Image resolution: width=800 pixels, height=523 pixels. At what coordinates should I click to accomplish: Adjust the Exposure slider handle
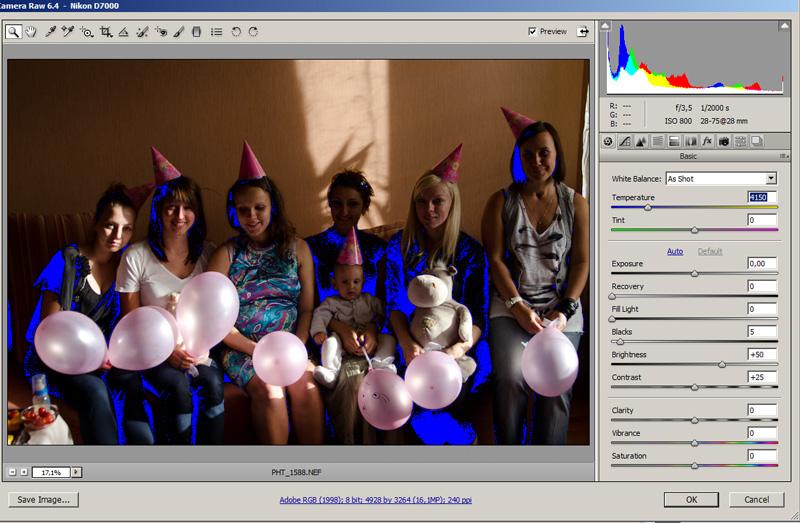[x=694, y=274]
